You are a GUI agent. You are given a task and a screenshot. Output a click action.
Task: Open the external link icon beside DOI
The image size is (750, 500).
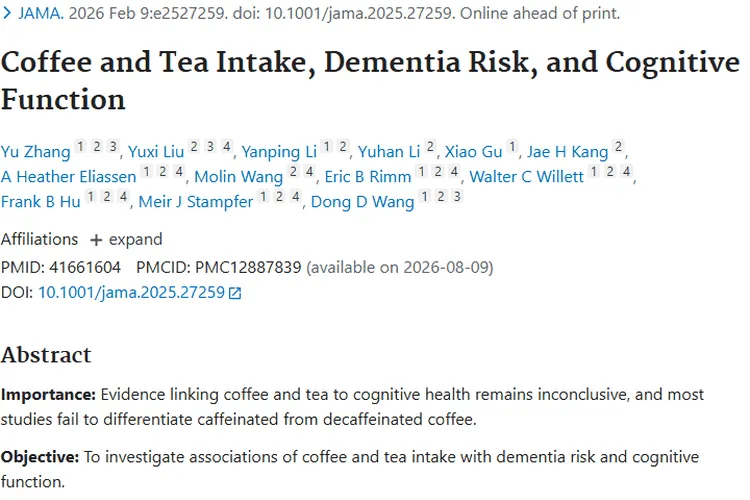(x=235, y=293)
